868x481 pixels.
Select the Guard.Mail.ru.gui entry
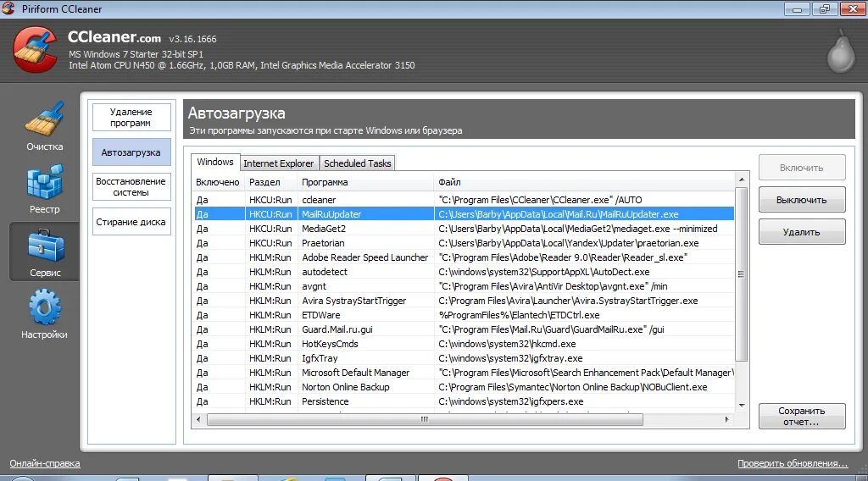[x=464, y=329]
